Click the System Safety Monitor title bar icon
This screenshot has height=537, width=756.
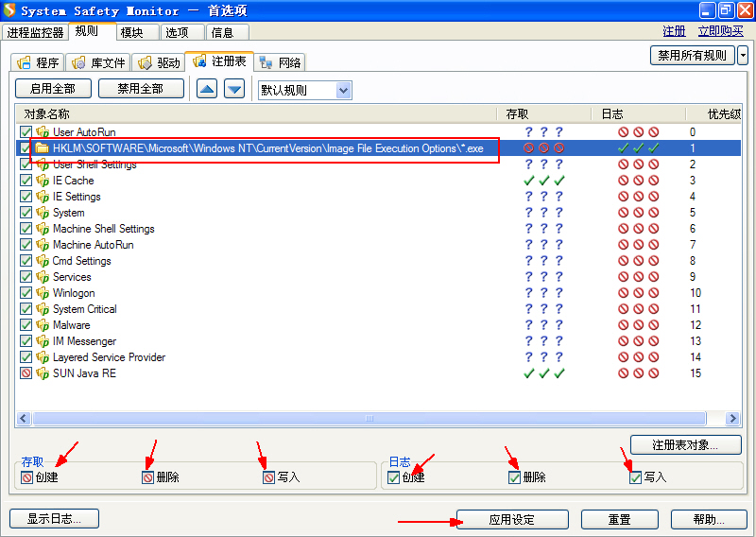tap(9, 10)
